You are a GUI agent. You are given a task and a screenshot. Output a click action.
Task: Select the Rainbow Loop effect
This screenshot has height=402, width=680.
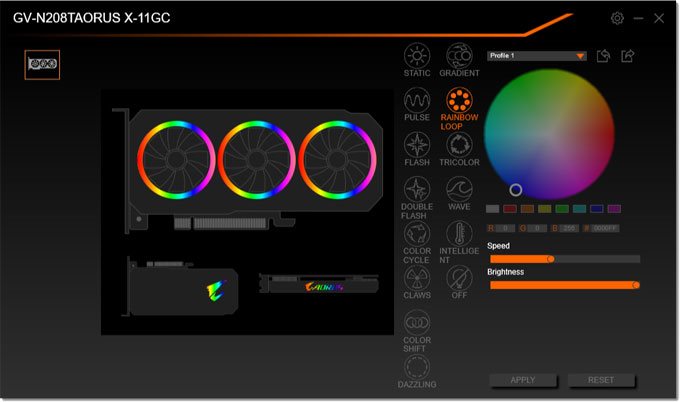(x=459, y=100)
